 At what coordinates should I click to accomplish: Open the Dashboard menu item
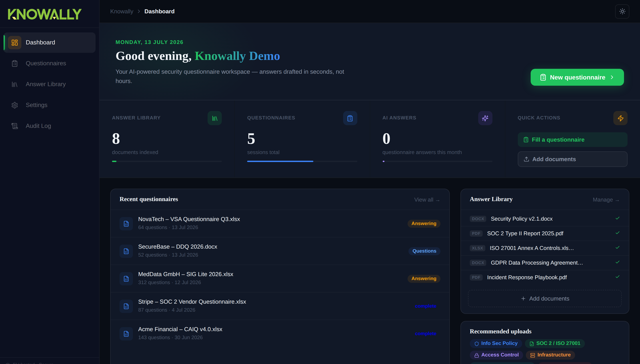pyautogui.click(x=50, y=42)
